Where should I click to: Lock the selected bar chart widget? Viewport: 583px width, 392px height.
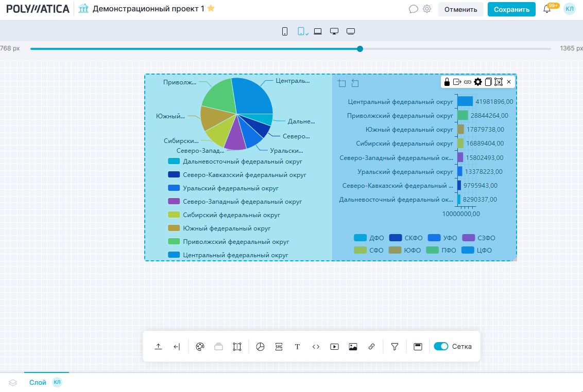point(447,82)
